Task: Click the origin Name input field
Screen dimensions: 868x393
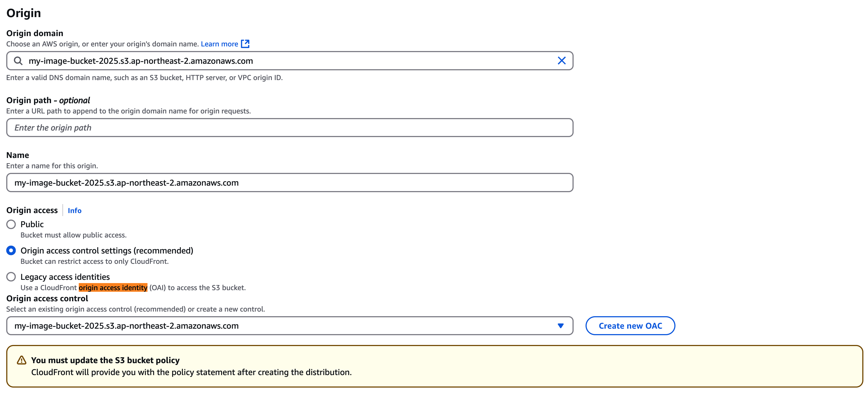Action: coord(290,183)
